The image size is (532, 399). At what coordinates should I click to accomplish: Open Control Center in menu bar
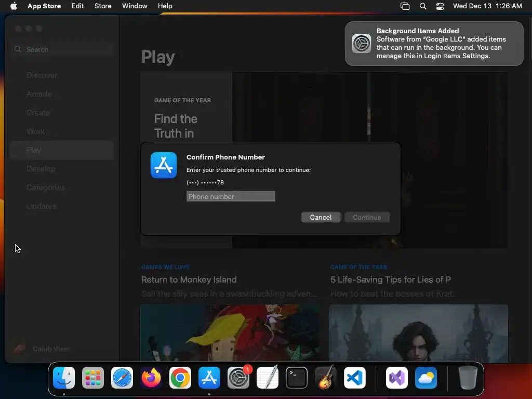pos(440,6)
